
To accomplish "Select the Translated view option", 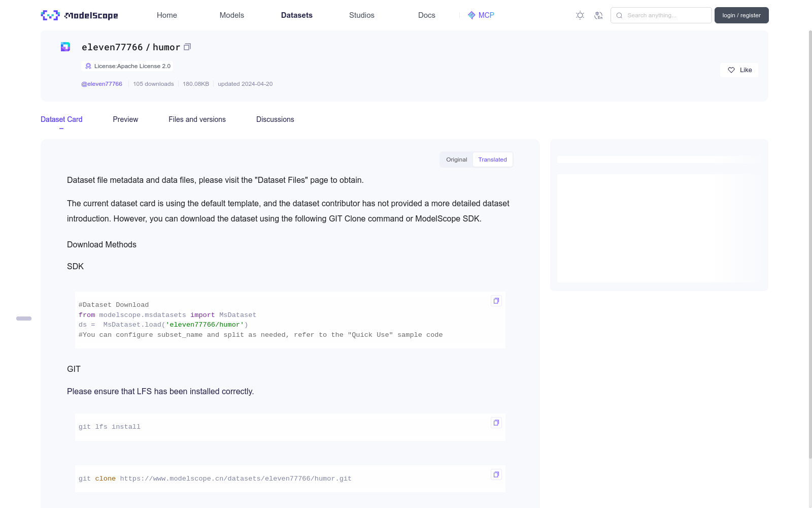I will [x=492, y=160].
